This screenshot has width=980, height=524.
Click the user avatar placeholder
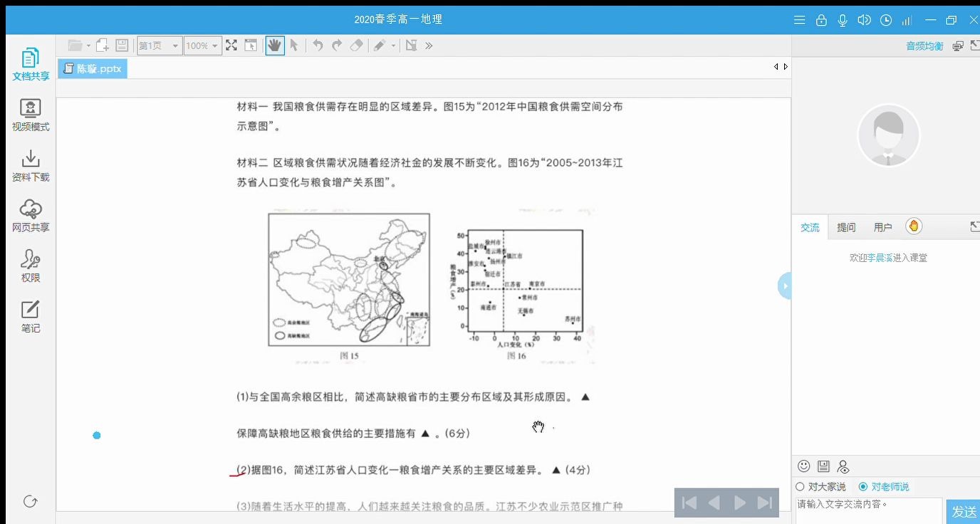[889, 136]
